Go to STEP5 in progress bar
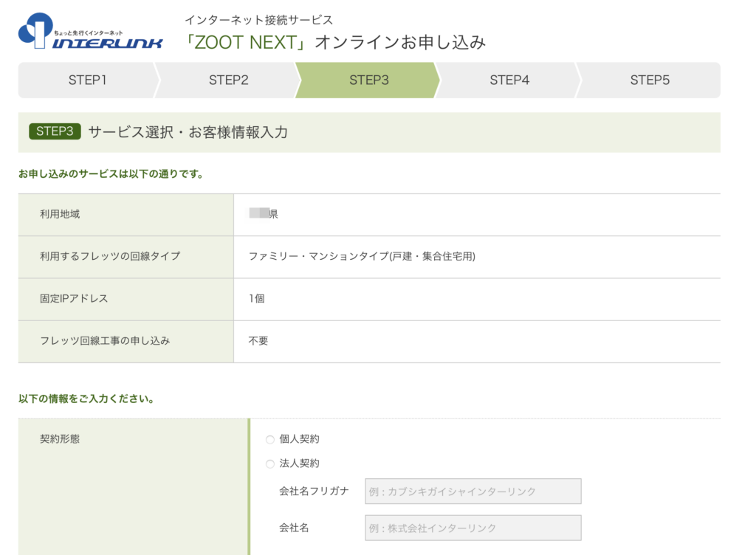 pos(650,80)
